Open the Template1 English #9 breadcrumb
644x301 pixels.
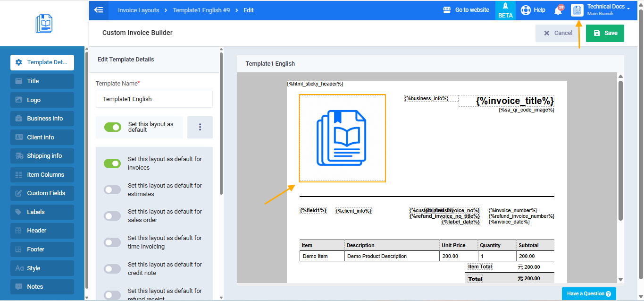coord(201,10)
